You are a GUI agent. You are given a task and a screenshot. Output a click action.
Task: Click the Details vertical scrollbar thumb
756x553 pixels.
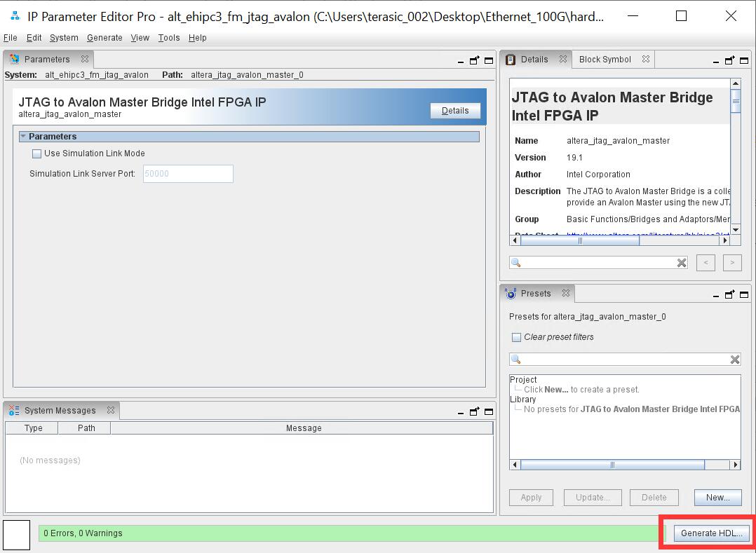pos(735,101)
